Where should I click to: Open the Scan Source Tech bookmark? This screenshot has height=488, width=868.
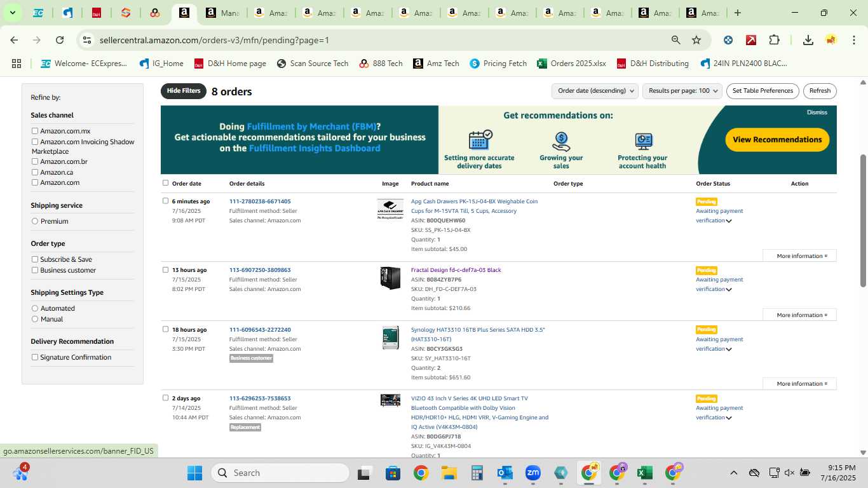tap(313, 64)
